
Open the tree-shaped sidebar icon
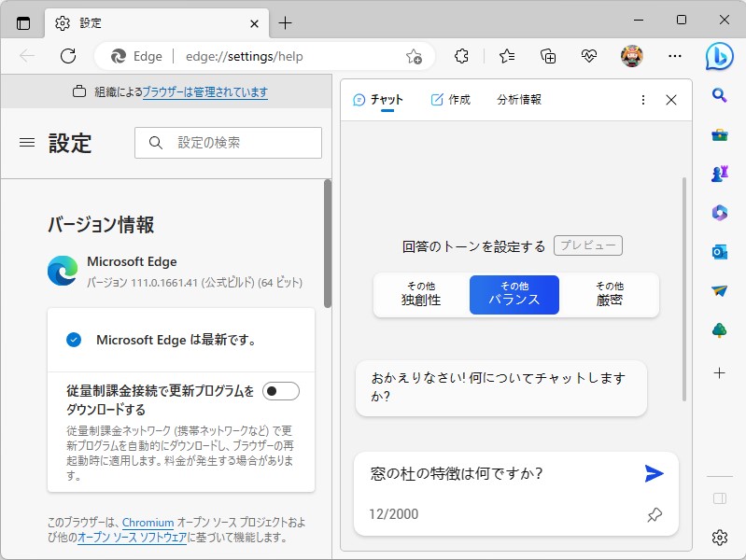719,329
